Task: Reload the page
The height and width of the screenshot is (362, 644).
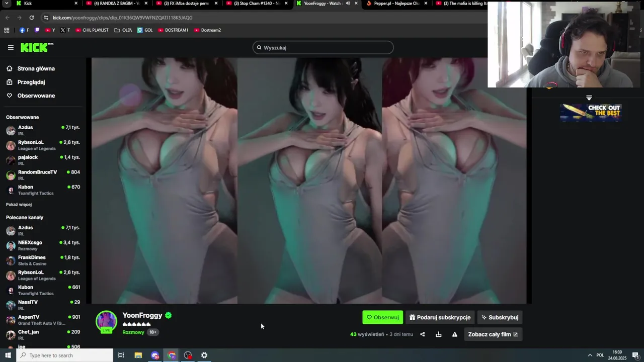Action: (x=31, y=18)
